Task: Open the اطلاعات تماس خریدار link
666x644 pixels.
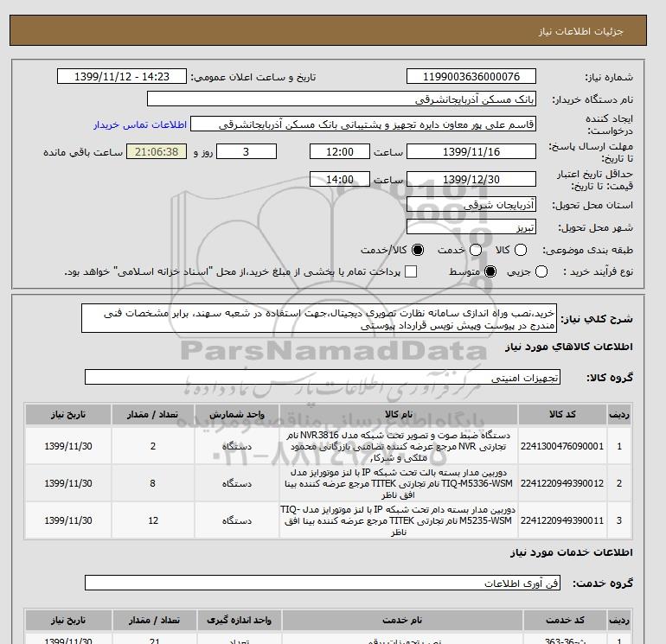Action: [140, 124]
